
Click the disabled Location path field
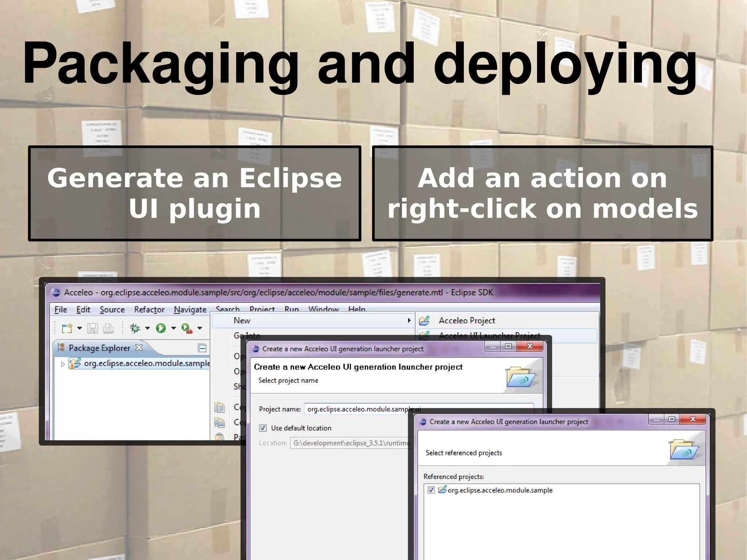tap(352, 443)
